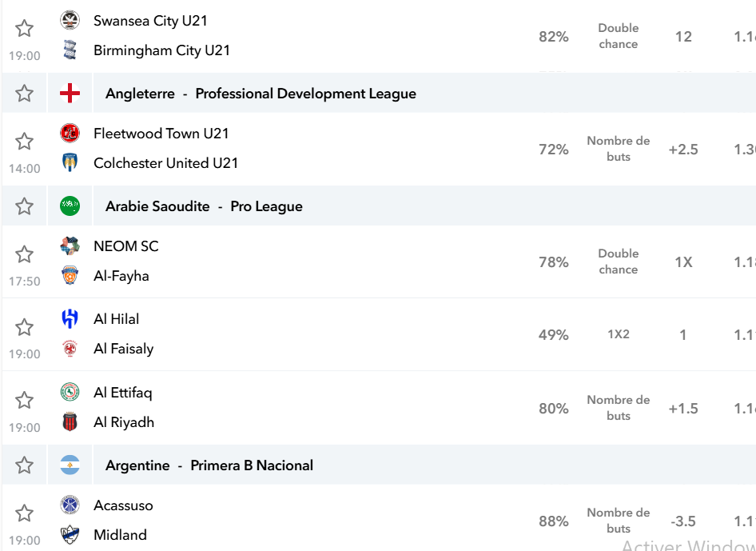Open Arabie Saoudite Pro League page
Image resolution: width=756 pixels, height=551 pixels.
(x=204, y=206)
